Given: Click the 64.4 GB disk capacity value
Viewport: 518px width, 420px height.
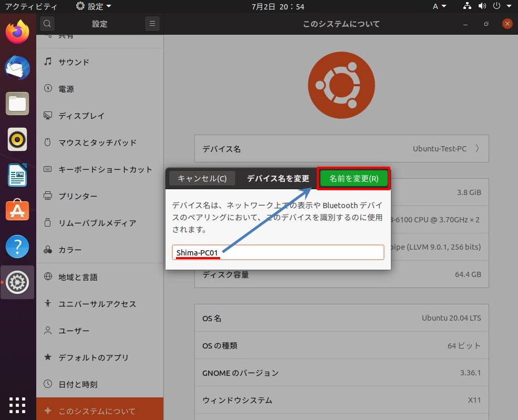Looking at the screenshot, I should pyautogui.click(x=468, y=274).
